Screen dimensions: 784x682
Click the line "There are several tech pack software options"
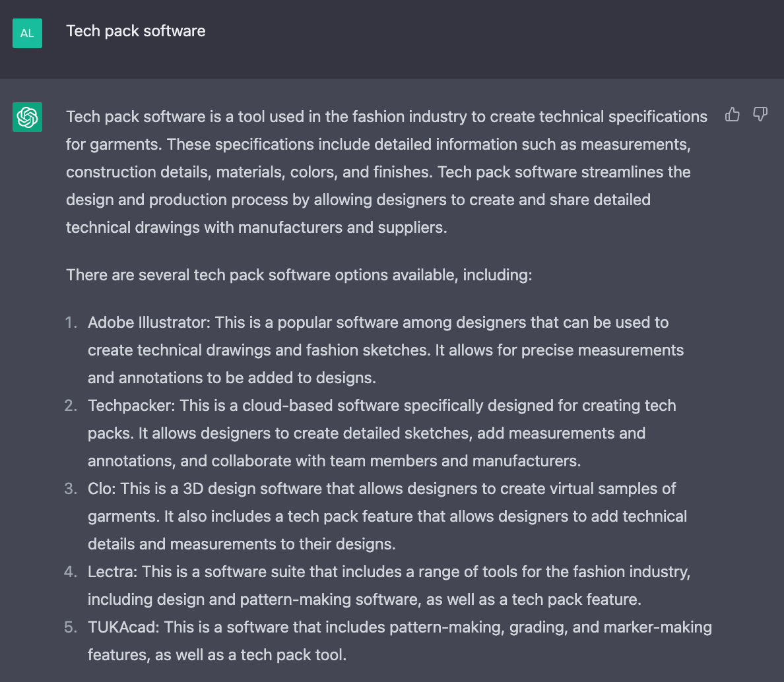pyautogui.click(x=299, y=274)
